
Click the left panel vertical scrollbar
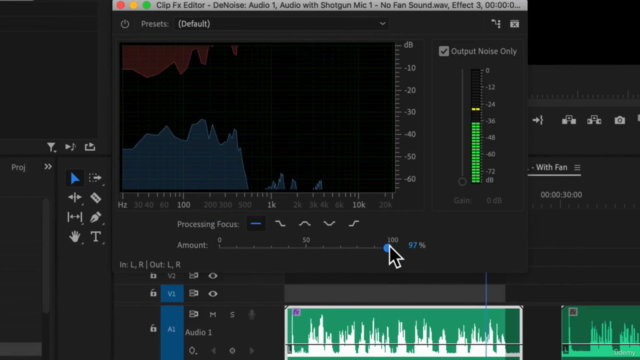click(46, 256)
